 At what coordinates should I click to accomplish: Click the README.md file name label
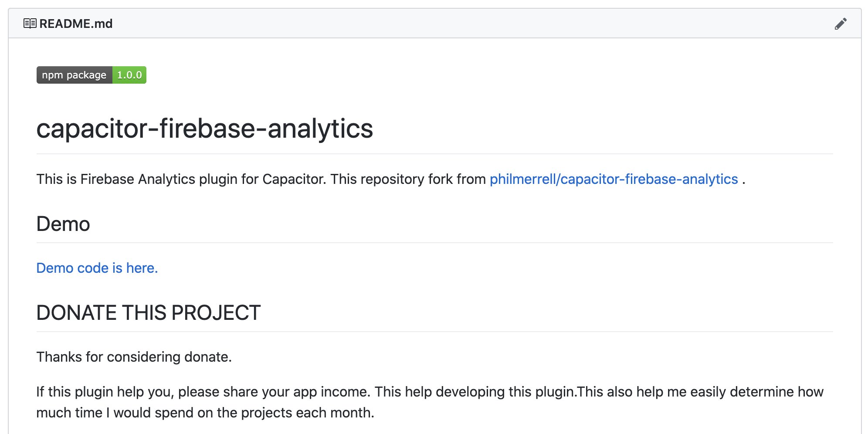[x=76, y=24]
